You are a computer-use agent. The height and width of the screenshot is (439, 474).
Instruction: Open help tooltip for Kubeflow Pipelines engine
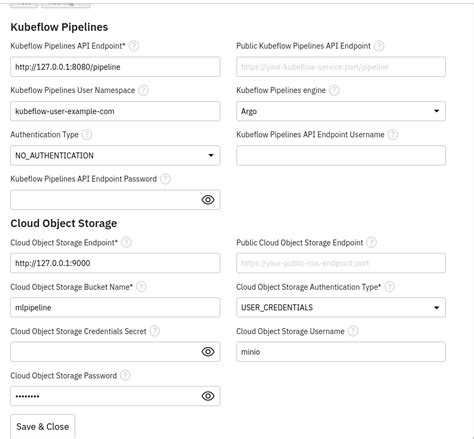coord(334,90)
